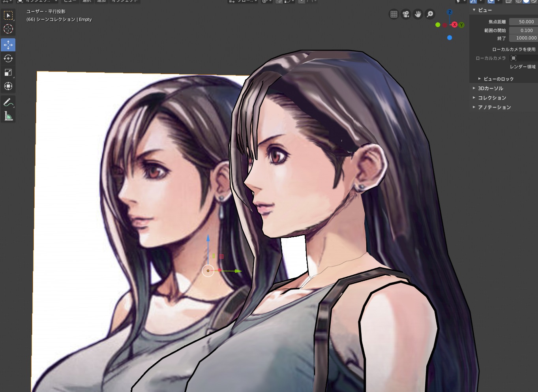Pick the Scale tool
The height and width of the screenshot is (392, 538).
coord(8,73)
